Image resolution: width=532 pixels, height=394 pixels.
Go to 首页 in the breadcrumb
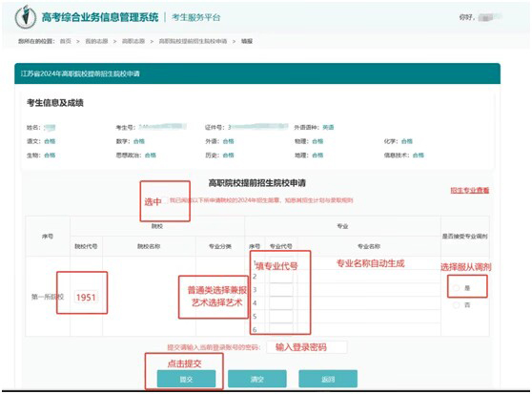pyautogui.click(x=66, y=41)
